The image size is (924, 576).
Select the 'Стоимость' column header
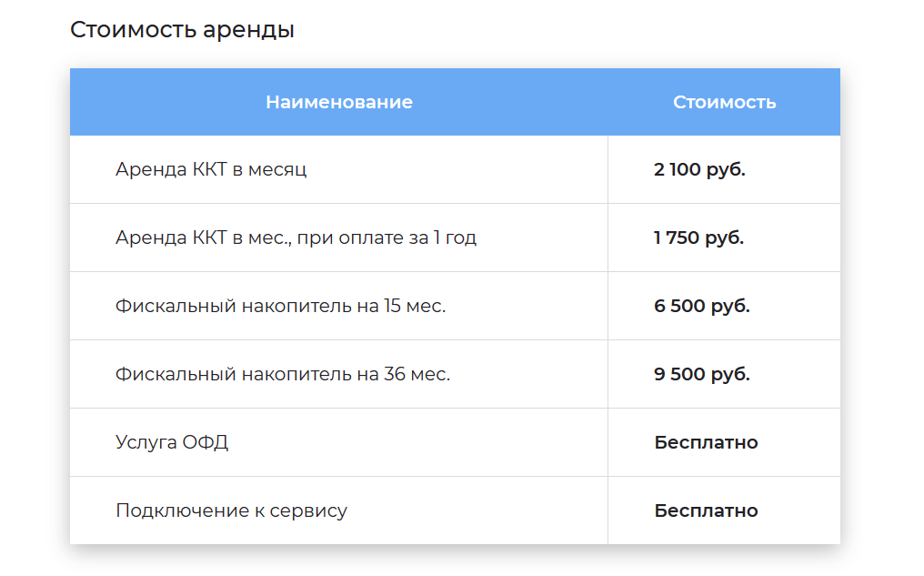pyautogui.click(x=724, y=102)
